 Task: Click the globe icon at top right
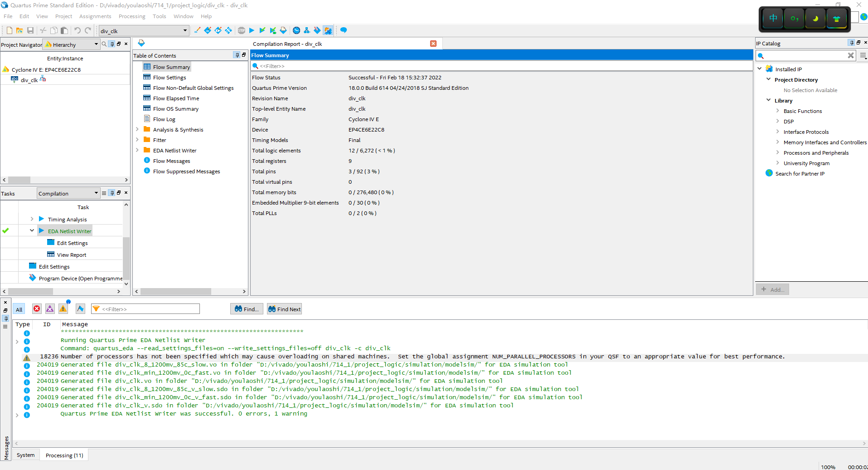pos(864,17)
